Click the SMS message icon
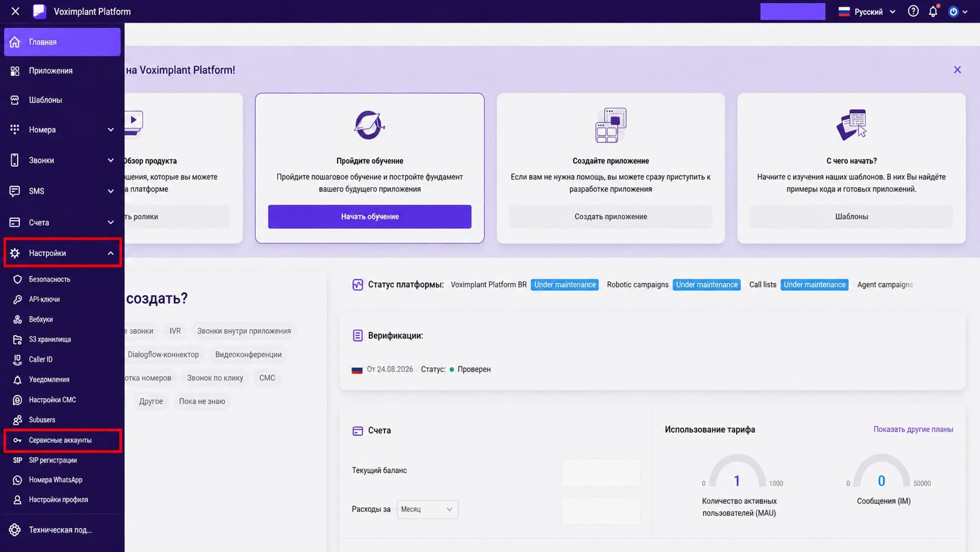Screen dimensions: 980x552 coord(15,191)
